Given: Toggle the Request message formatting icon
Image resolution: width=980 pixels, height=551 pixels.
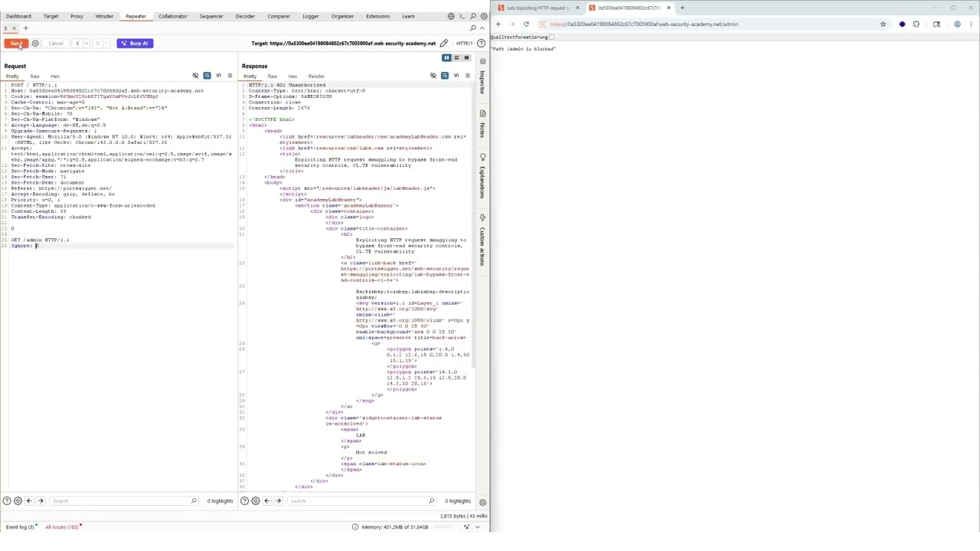Looking at the screenshot, I should (207, 76).
